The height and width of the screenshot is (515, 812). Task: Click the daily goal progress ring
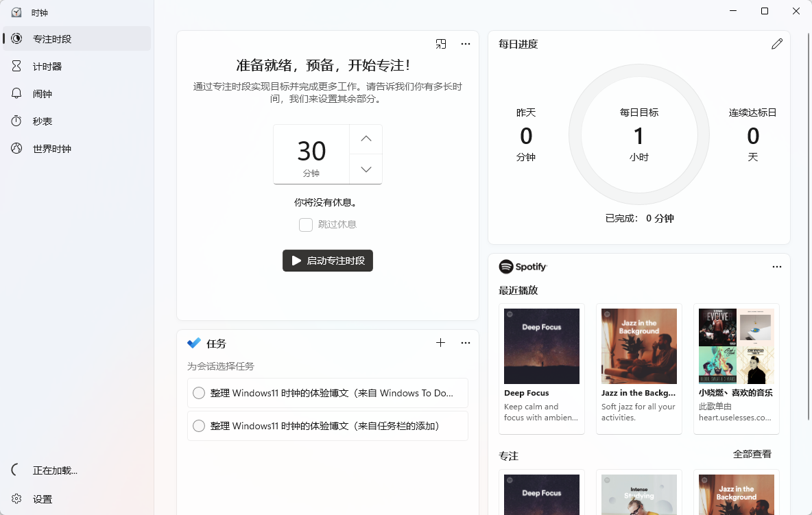[x=639, y=134]
